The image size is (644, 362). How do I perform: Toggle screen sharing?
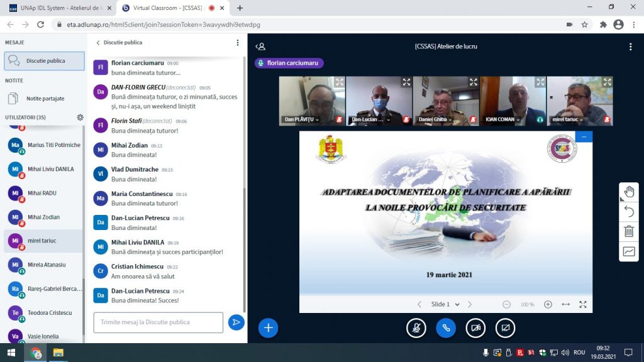(x=505, y=327)
